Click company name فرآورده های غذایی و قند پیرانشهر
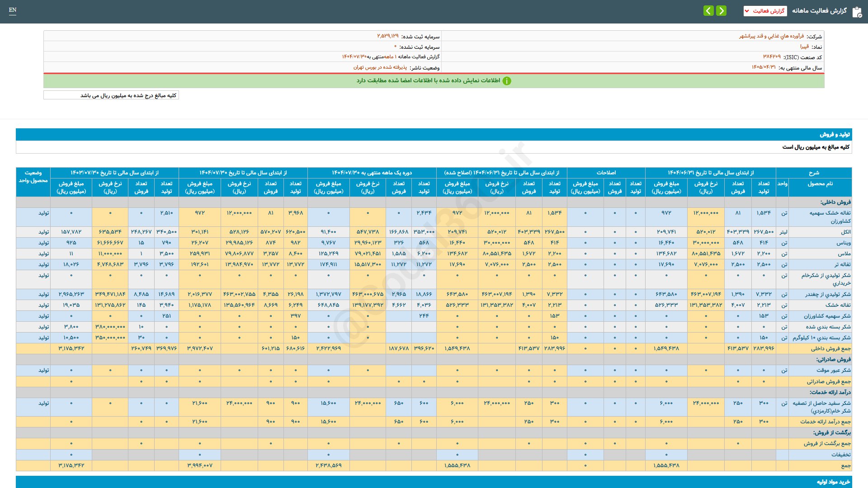Viewport: 868px width, 488px height. pyautogui.click(x=771, y=36)
